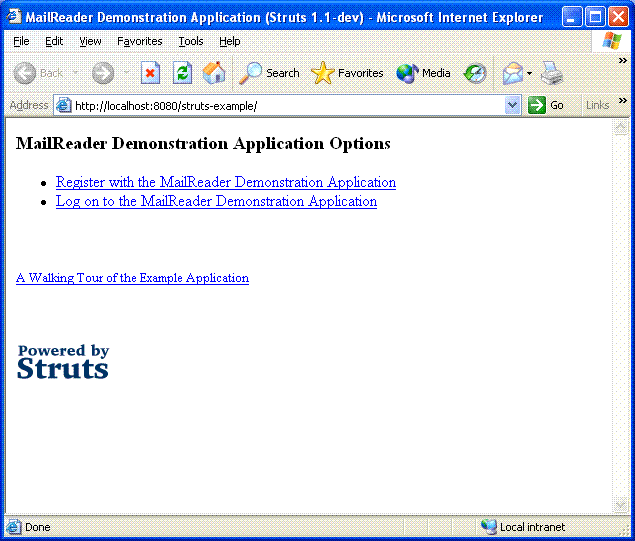Open the History clock icon
The image size is (635, 541).
[475, 73]
